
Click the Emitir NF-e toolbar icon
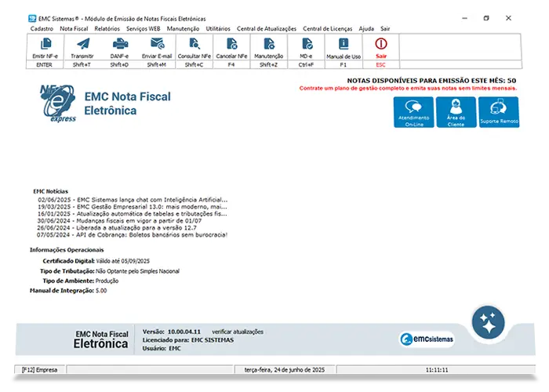pyautogui.click(x=45, y=44)
